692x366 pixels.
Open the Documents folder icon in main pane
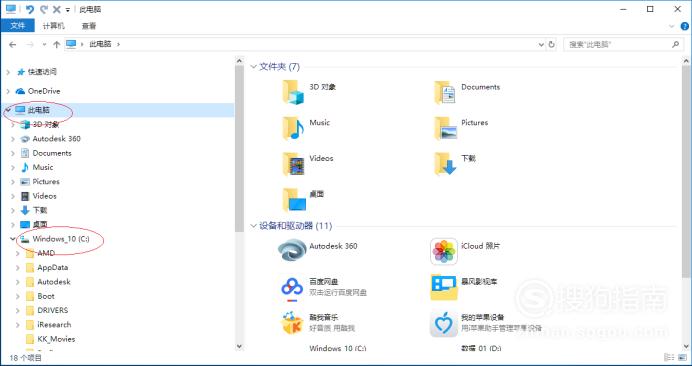pyautogui.click(x=444, y=92)
